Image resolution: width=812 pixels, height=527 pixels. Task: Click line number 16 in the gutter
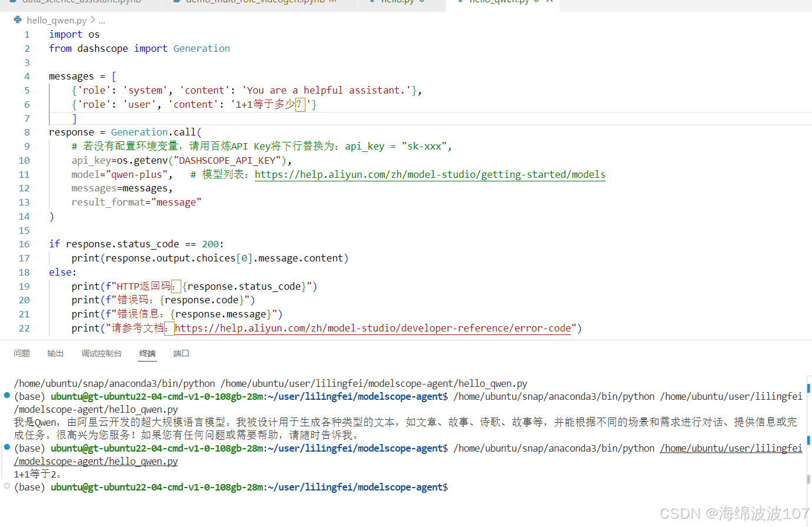(24, 244)
